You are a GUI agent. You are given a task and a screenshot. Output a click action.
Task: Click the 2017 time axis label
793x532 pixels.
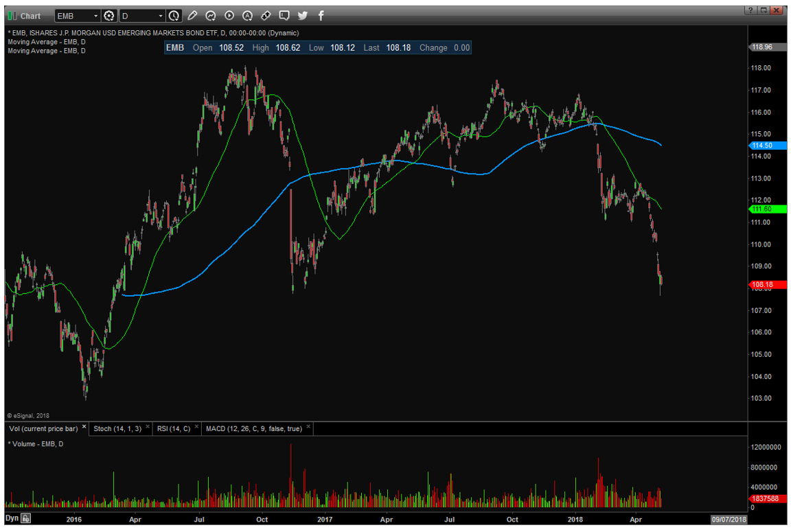[x=325, y=520]
